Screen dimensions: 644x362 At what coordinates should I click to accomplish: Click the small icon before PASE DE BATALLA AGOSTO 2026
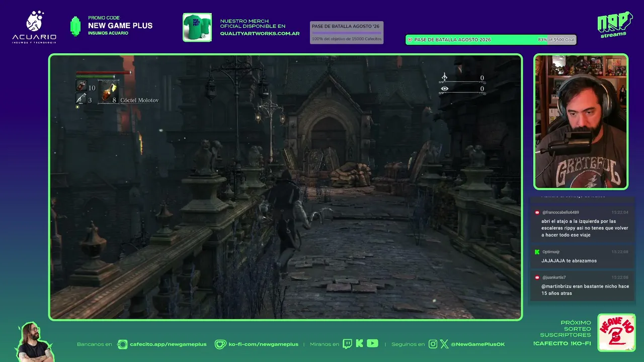click(x=410, y=40)
